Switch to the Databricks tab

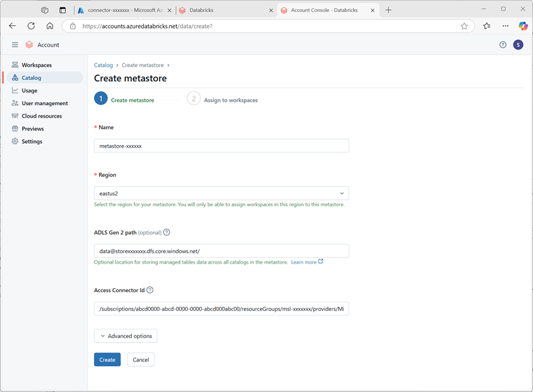coord(226,10)
